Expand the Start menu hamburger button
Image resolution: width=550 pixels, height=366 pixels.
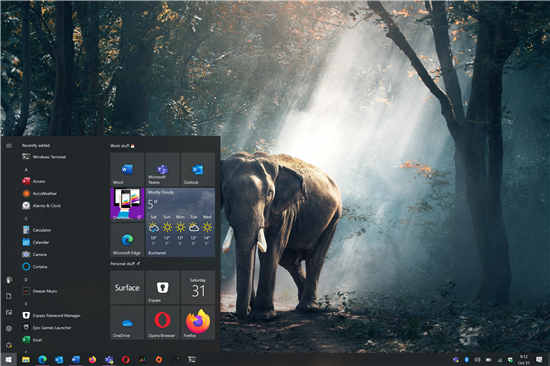coord(9,145)
